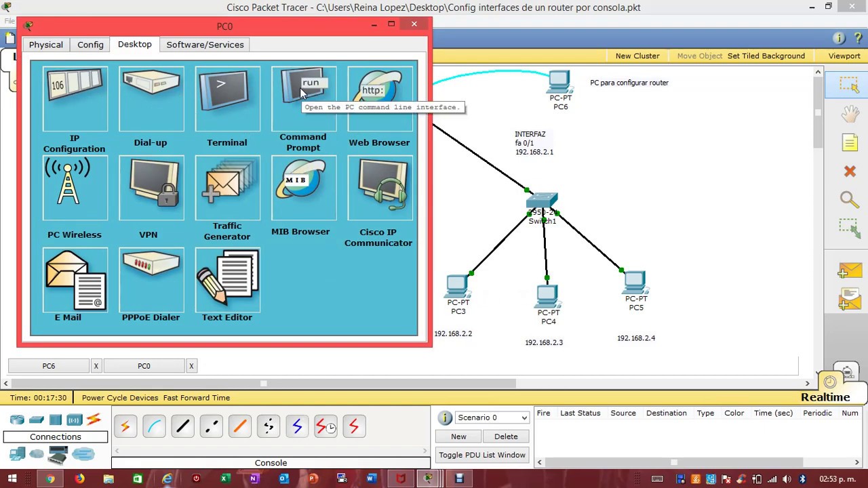Launch the Dial-up tool
This screenshot has width=868, height=488.
pyautogui.click(x=151, y=99)
